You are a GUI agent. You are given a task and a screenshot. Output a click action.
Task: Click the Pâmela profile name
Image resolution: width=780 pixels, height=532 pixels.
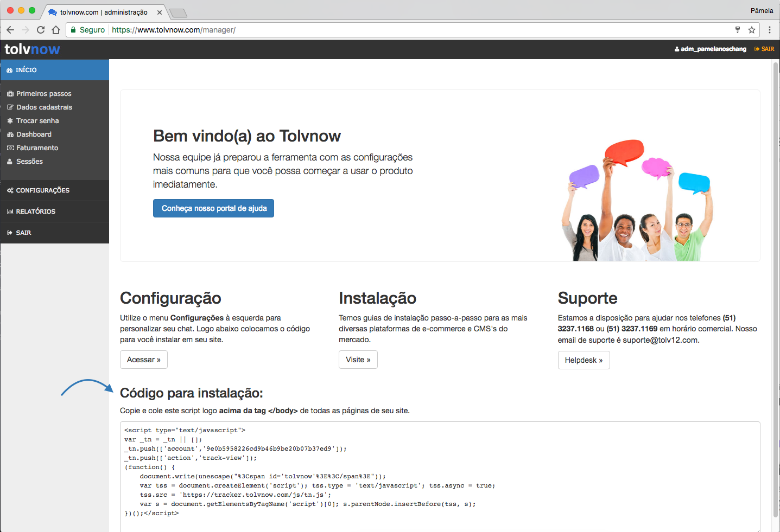click(762, 11)
